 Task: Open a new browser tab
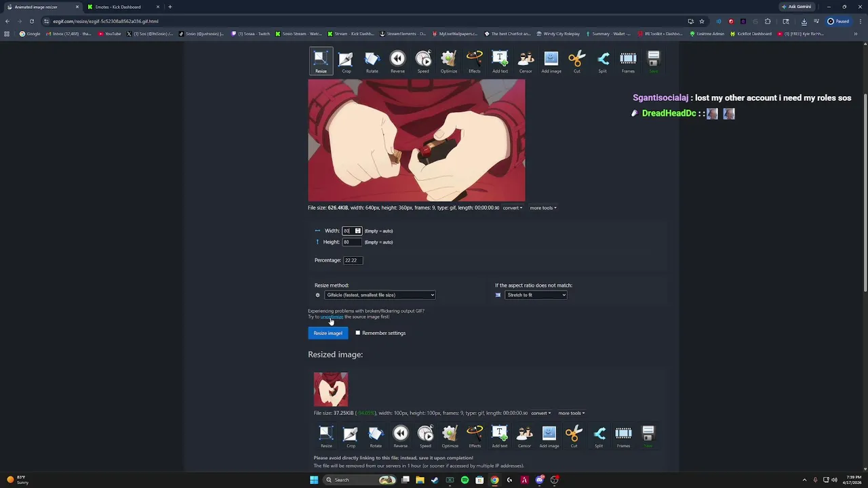coord(170,7)
